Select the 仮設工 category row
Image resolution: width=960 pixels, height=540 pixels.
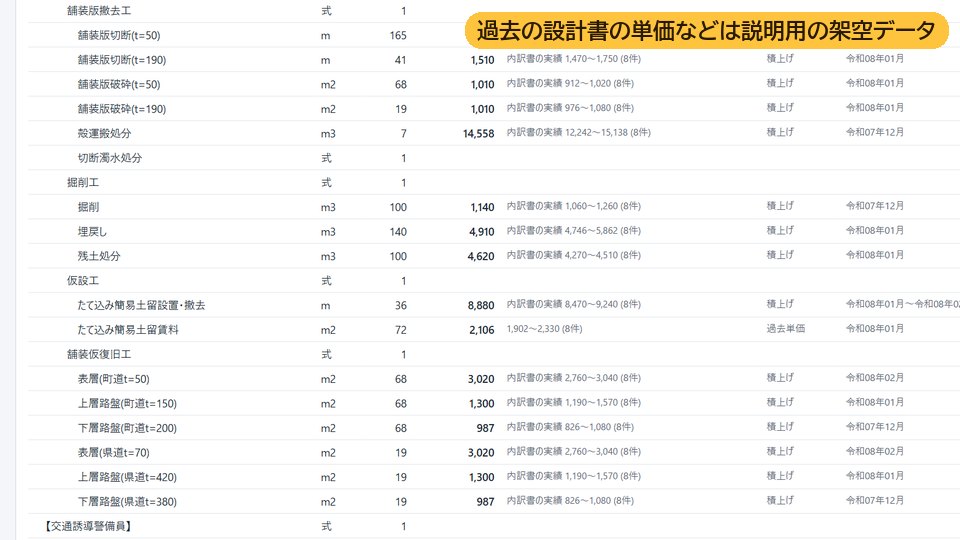(x=83, y=280)
